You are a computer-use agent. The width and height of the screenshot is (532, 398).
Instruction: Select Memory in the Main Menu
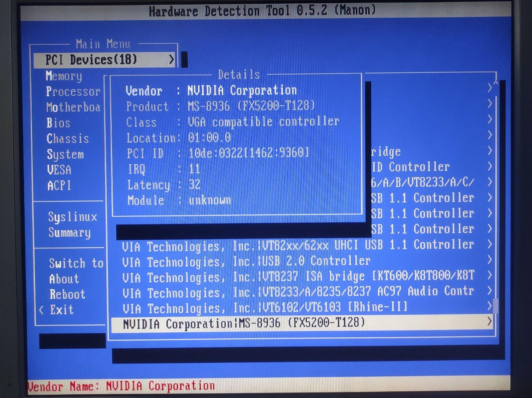[64, 77]
